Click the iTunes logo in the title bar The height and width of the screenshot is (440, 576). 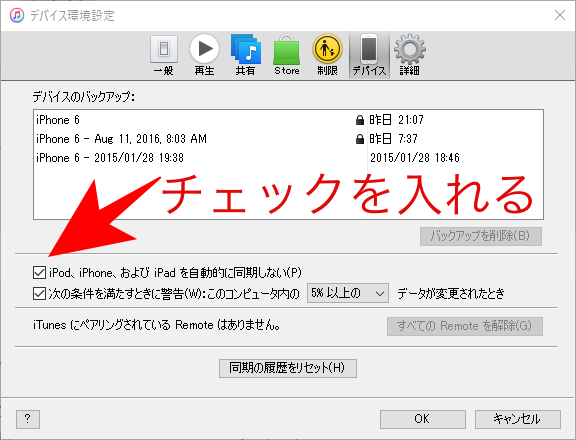pyautogui.click(x=17, y=15)
